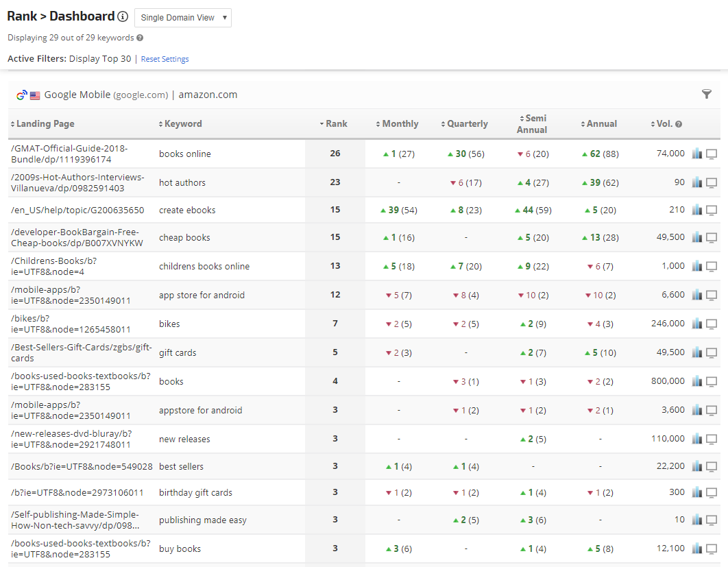This screenshot has height=567, width=728.
Task: Open bar chart icon for buy books
Action: (x=697, y=548)
